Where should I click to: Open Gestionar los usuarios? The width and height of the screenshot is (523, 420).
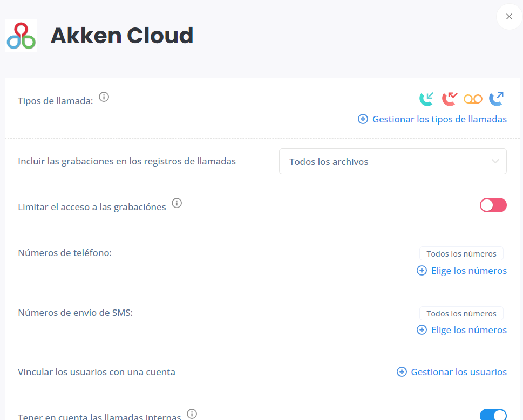pos(452,372)
